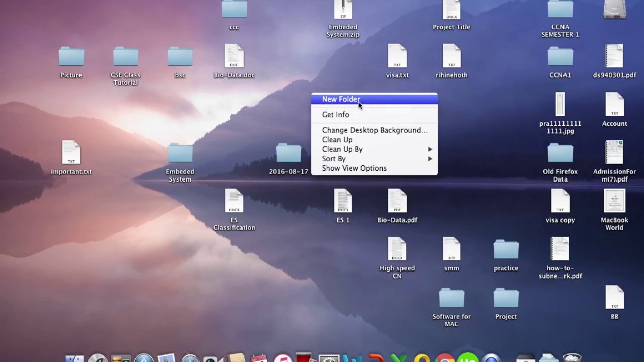Select the Picture folder icon

coord(71,56)
